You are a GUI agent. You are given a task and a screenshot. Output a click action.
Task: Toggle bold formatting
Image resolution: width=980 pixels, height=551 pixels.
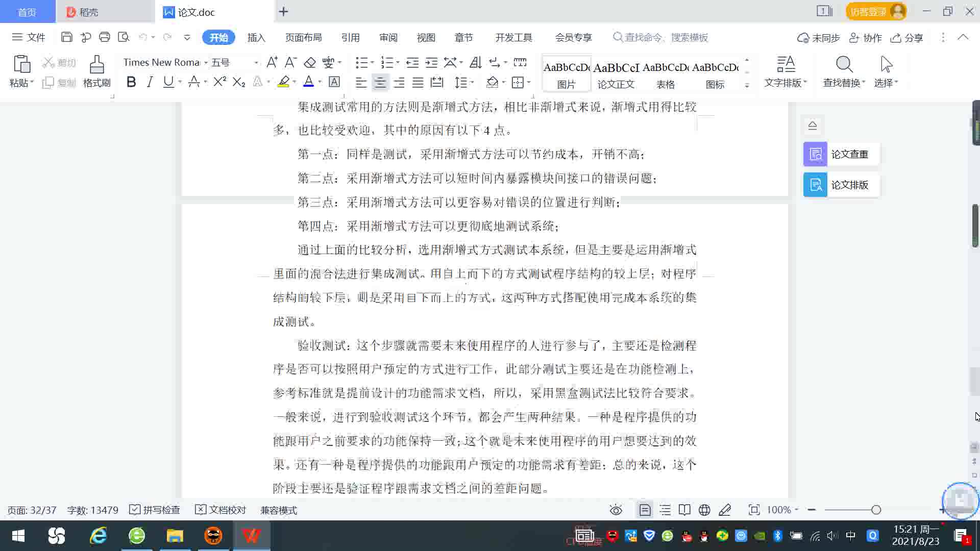click(x=131, y=82)
